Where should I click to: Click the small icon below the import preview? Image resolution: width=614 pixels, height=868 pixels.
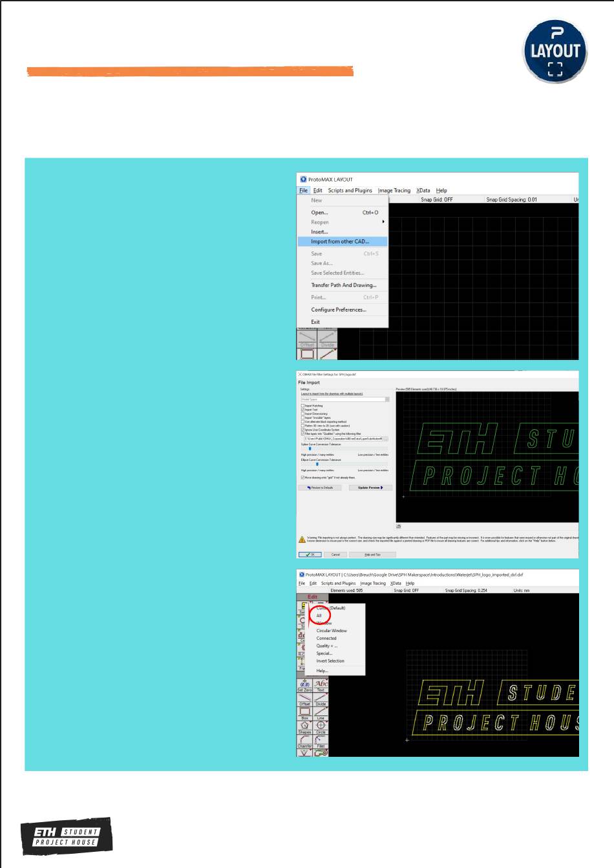[399, 526]
